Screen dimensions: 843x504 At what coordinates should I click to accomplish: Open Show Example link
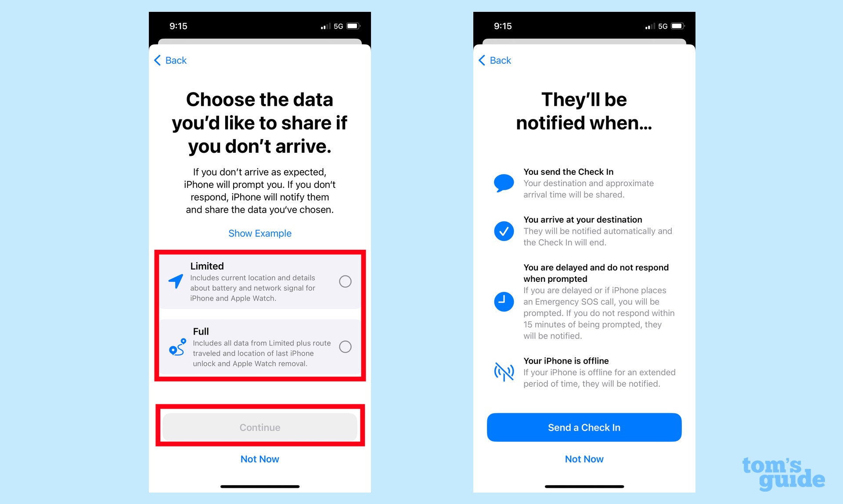(x=259, y=233)
